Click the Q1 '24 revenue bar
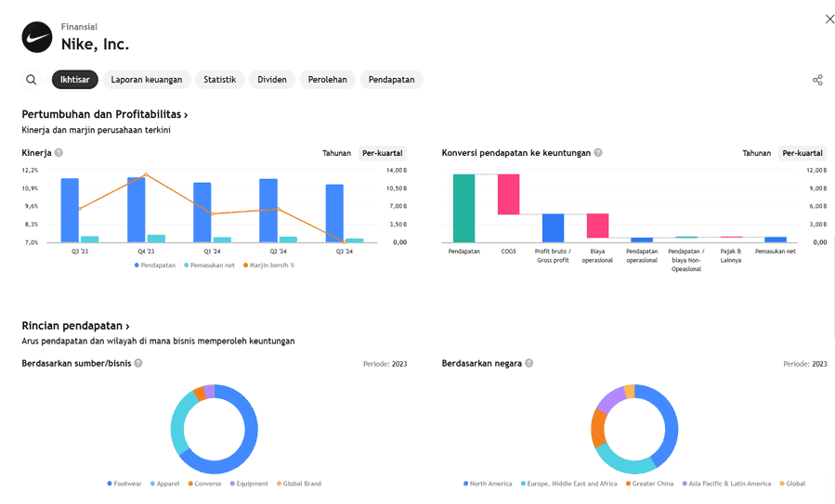835x504 pixels. click(x=202, y=213)
